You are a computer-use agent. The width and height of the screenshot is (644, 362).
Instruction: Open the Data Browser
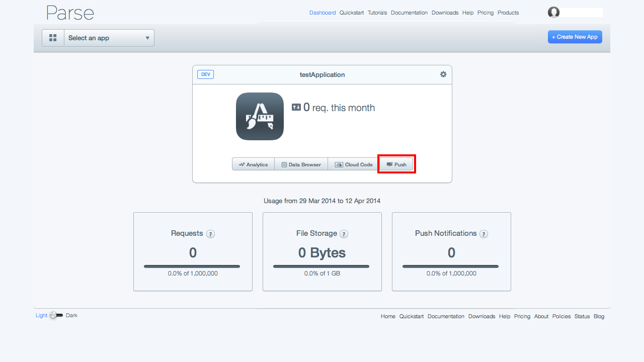301,164
